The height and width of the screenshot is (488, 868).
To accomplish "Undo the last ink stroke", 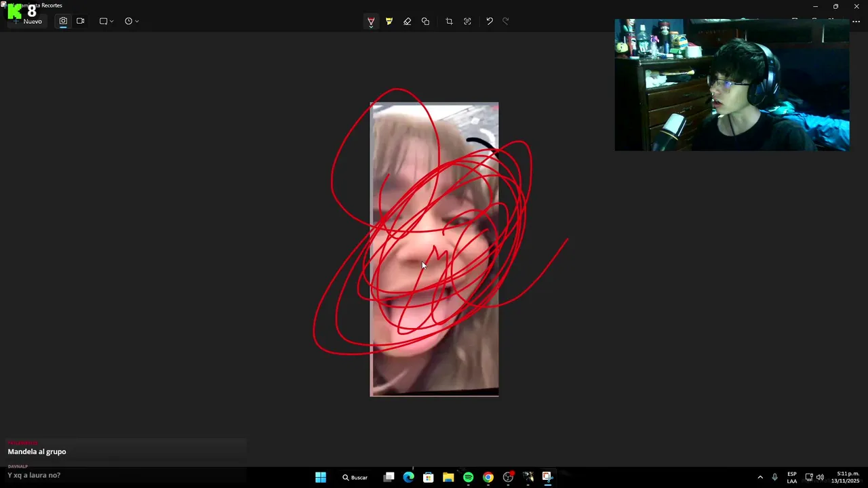I will (489, 21).
